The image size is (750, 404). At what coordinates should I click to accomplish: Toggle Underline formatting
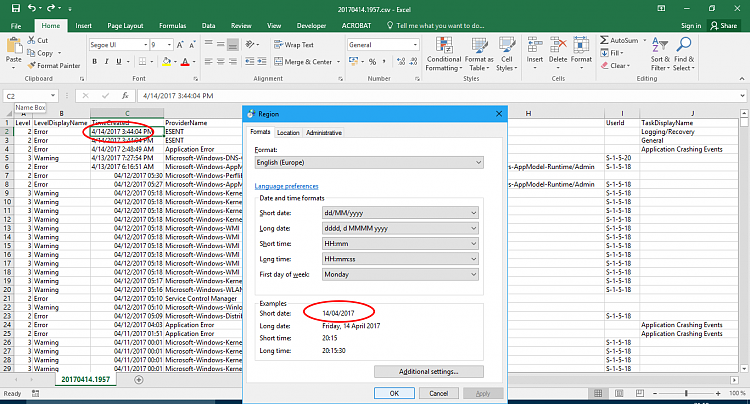[x=119, y=62]
